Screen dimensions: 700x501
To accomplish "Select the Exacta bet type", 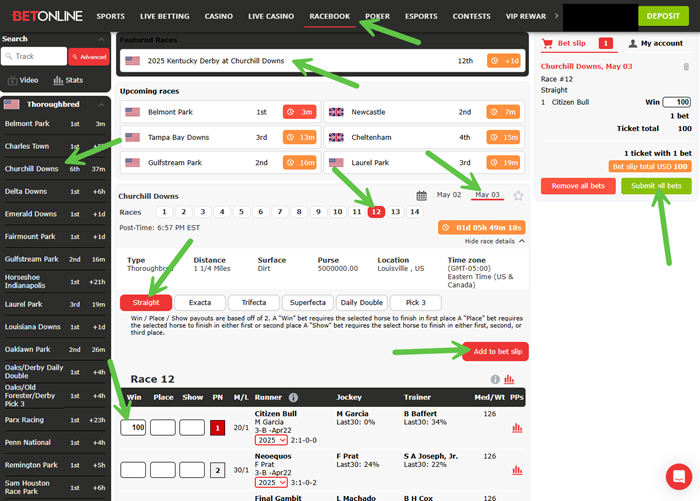I will (x=198, y=303).
